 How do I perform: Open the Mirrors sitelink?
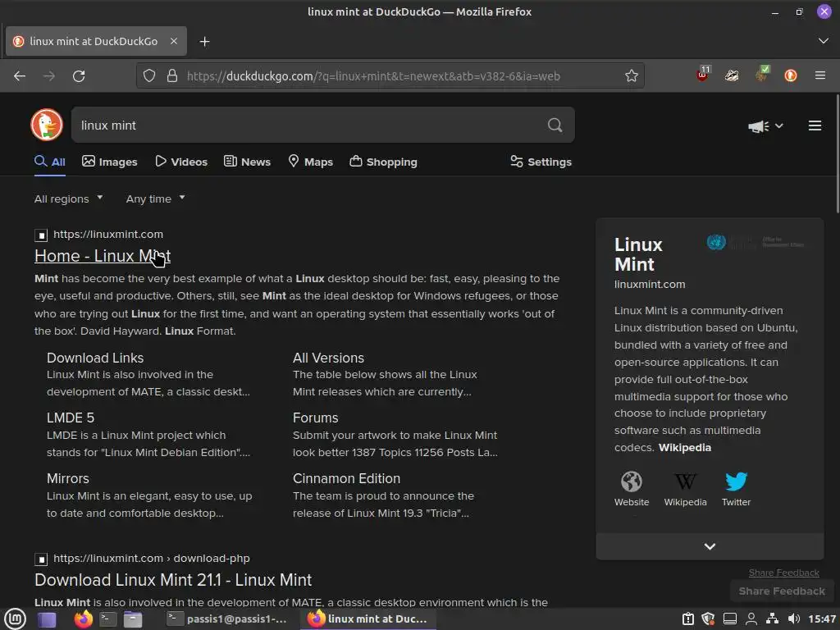pyautogui.click(x=67, y=478)
